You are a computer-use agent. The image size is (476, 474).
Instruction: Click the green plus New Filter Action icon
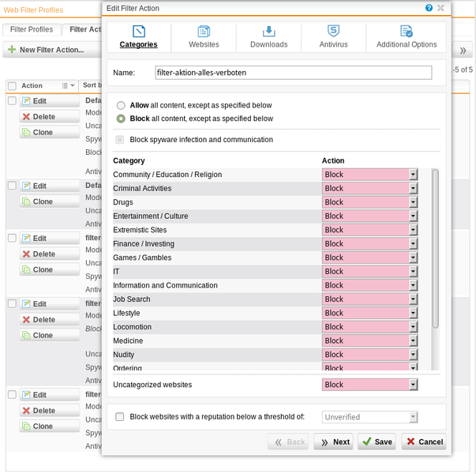tap(13, 51)
